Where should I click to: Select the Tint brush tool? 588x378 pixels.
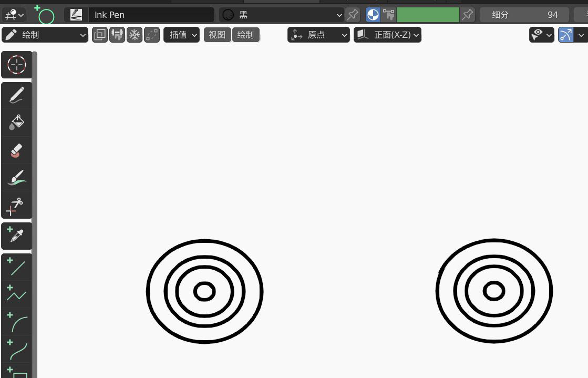(16, 177)
